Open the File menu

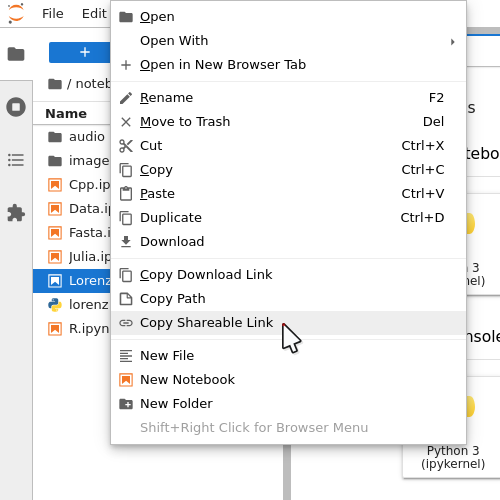coord(53,14)
